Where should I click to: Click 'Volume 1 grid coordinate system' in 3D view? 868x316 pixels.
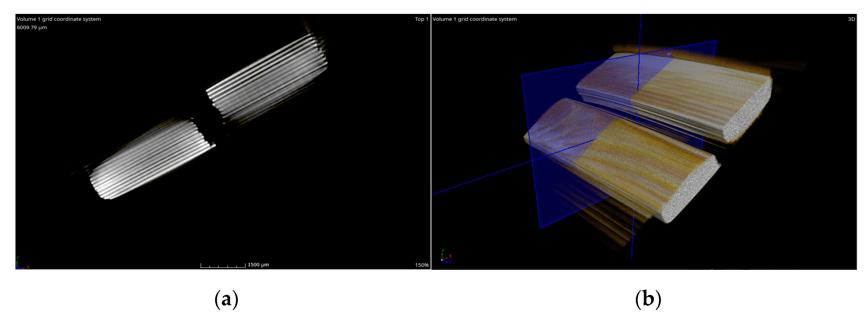coord(474,19)
